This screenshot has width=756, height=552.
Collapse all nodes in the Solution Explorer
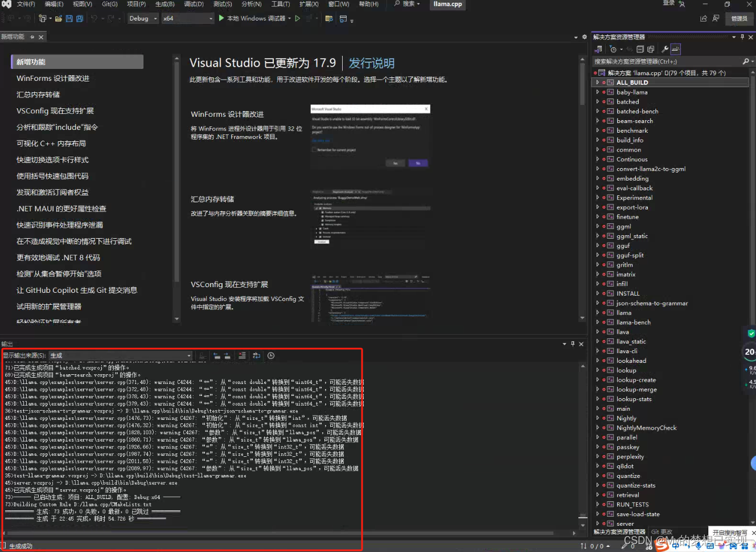640,50
